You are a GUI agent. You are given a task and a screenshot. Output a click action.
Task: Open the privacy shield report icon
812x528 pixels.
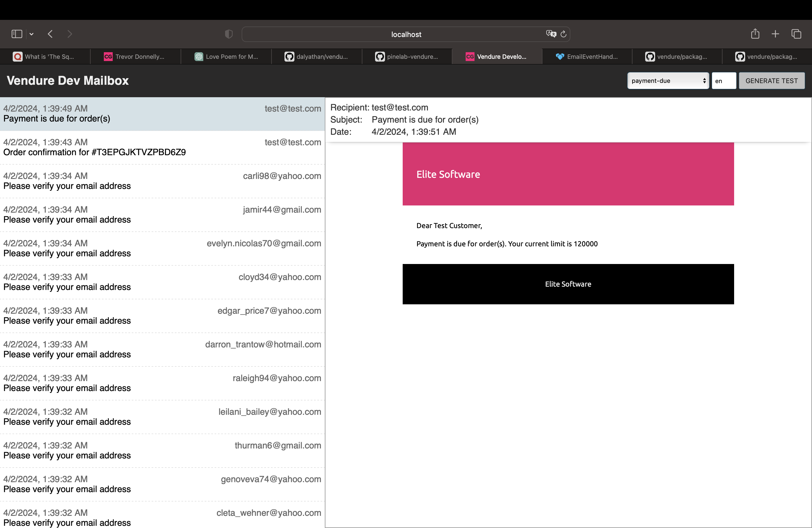(229, 34)
